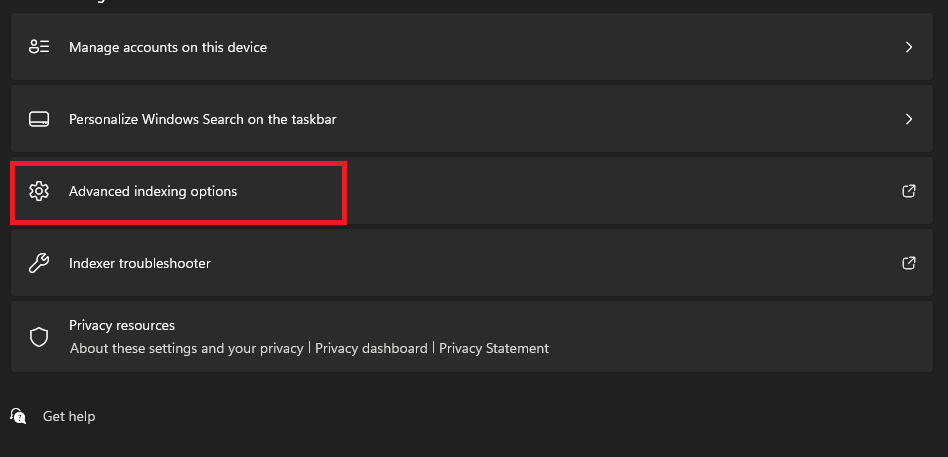The width and height of the screenshot is (948, 457).
Task: Click Indexer troubleshooter external-link icon
Action: click(909, 263)
